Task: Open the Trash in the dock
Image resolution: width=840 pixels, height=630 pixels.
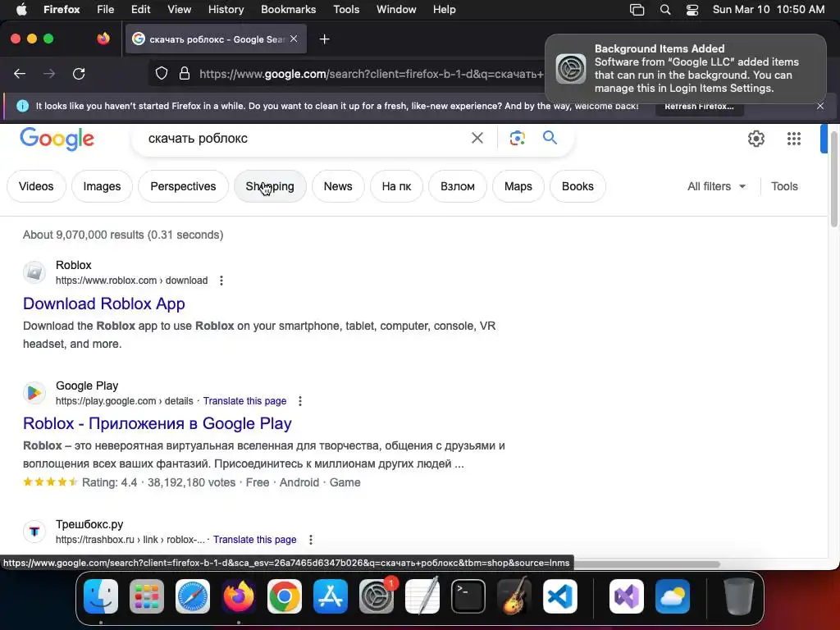Action: pyautogui.click(x=739, y=596)
